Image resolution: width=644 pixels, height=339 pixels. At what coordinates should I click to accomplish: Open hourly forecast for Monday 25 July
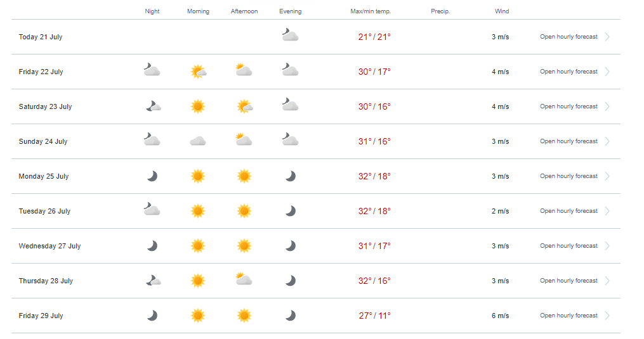[568, 176]
